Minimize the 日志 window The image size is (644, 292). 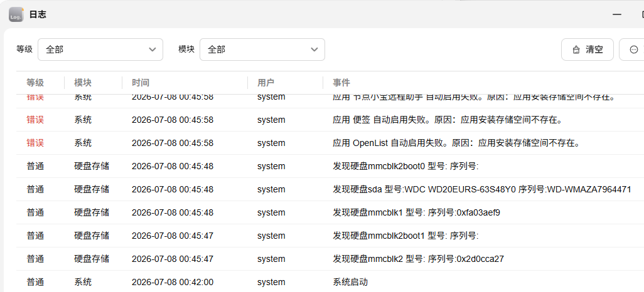(x=617, y=14)
